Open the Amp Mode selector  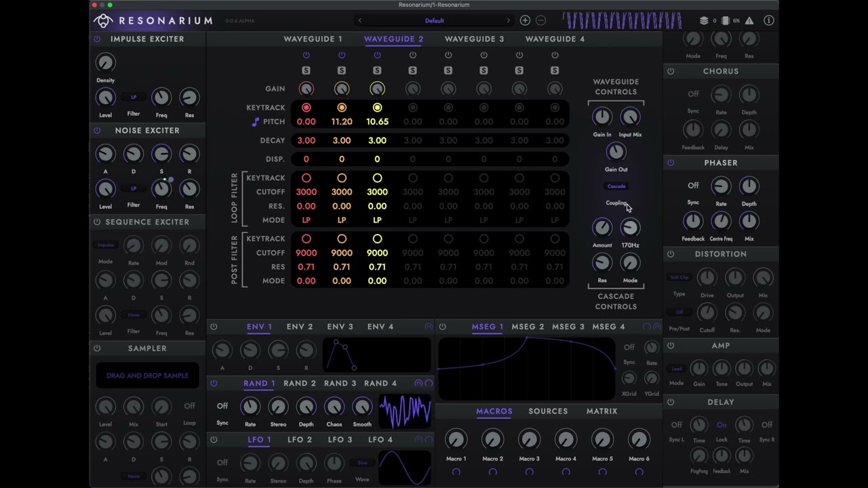[677, 369]
